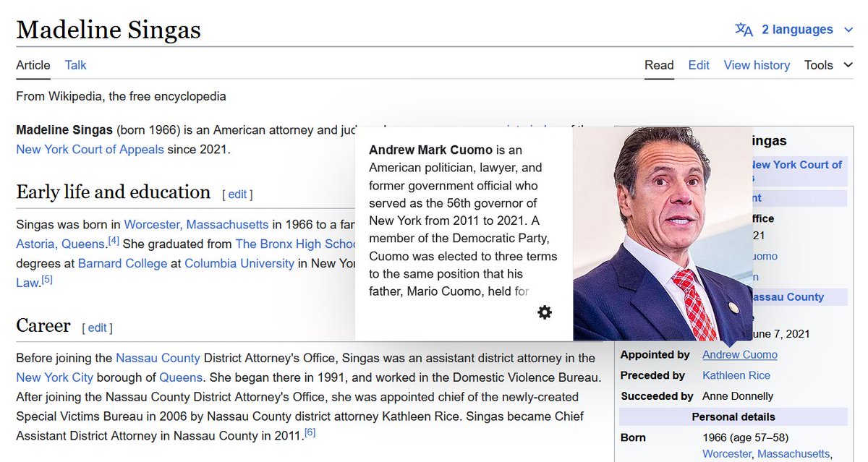Follow the Barnard College link
The width and height of the screenshot is (868, 462).
[x=122, y=263]
